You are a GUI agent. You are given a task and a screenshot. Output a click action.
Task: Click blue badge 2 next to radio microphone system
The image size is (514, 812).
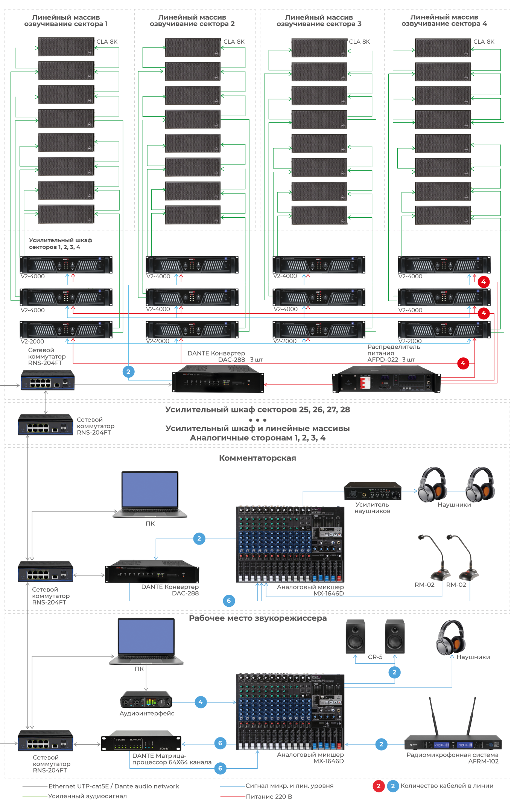381,744
